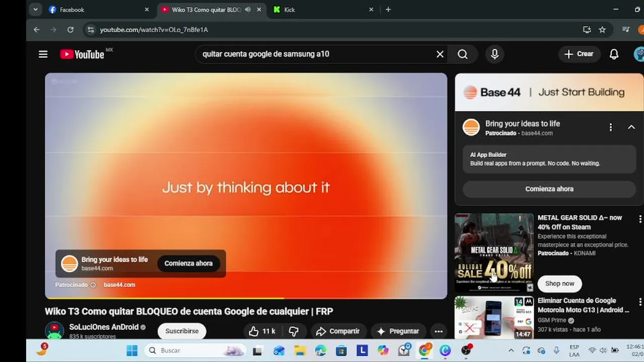Viewport: 644px width, 362px height.
Task: Click the install/cast icon in address bar
Action: [587, 30]
